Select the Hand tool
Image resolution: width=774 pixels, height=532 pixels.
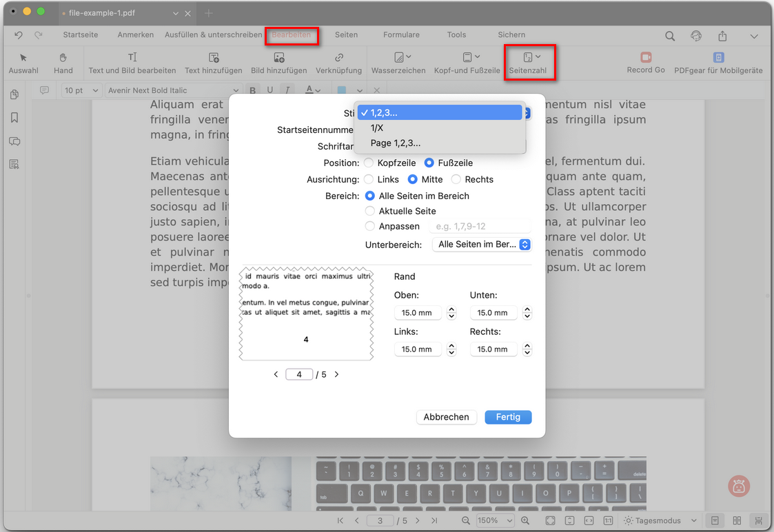[x=63, y=61]
